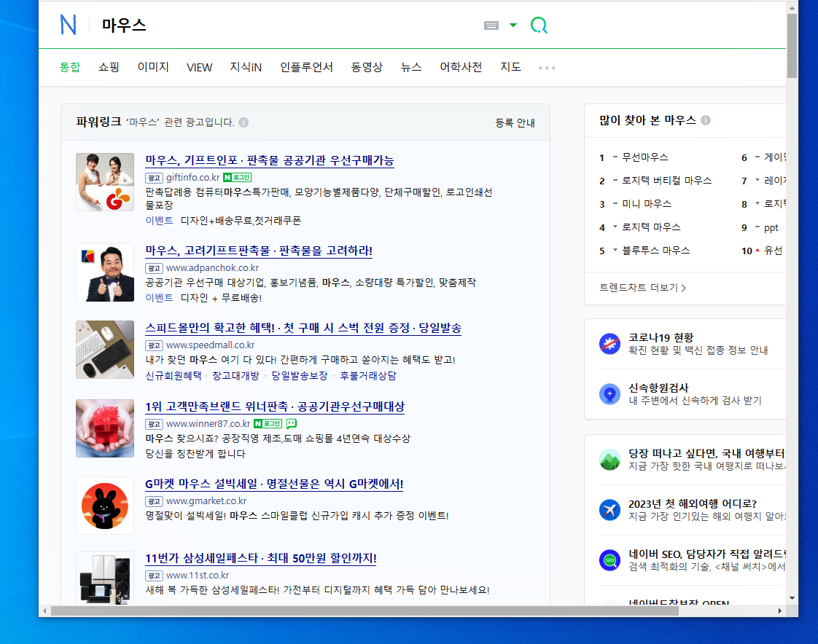818x644 pixels.
Task: Open the 창고대개방 sublink
Action: (x=235, y=375)
